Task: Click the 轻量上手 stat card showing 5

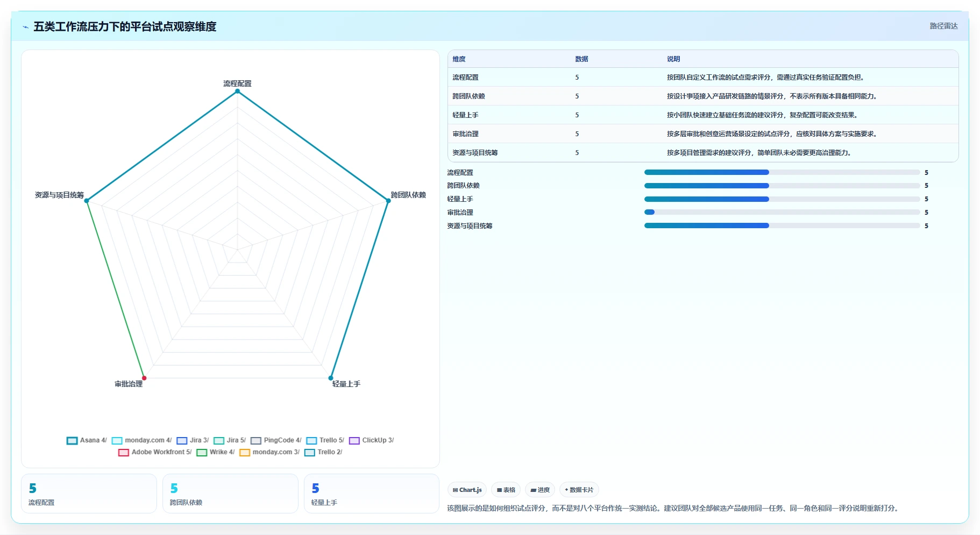Action: 372,494
